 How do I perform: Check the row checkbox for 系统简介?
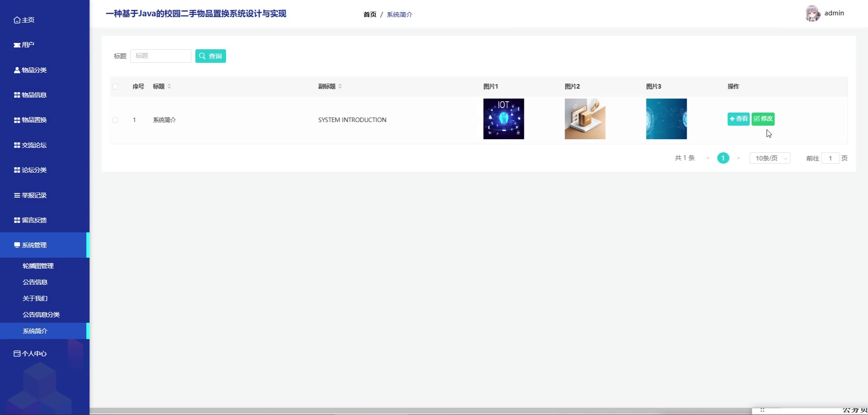pyautogui.click(x=115, y=120)
